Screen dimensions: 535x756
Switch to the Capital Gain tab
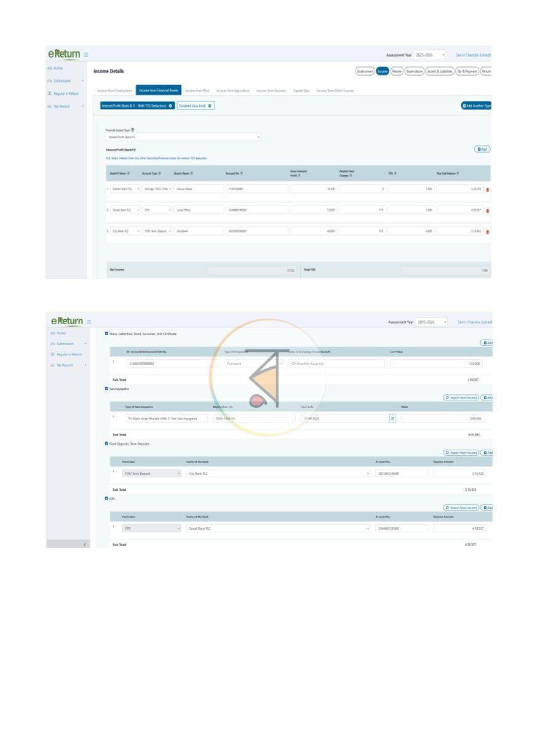coord(301,91)
